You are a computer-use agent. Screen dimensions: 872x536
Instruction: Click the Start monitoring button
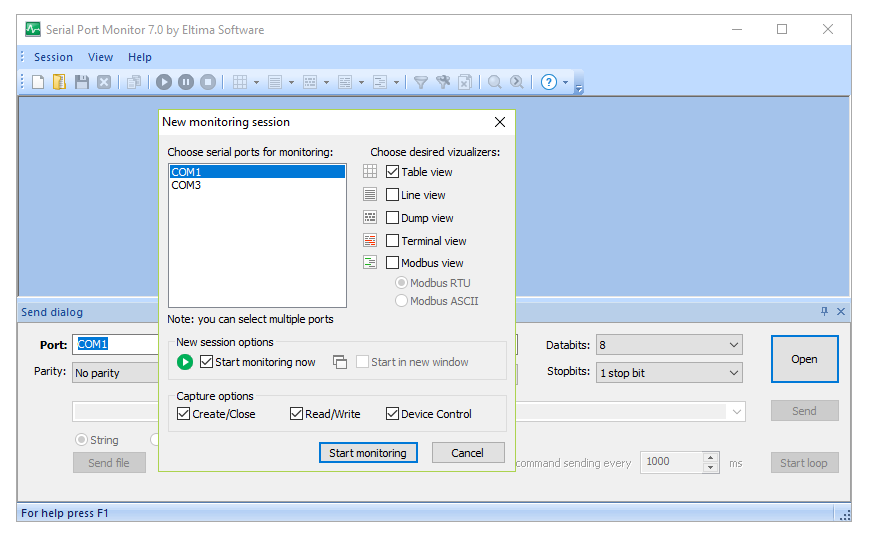coord(368,453)
